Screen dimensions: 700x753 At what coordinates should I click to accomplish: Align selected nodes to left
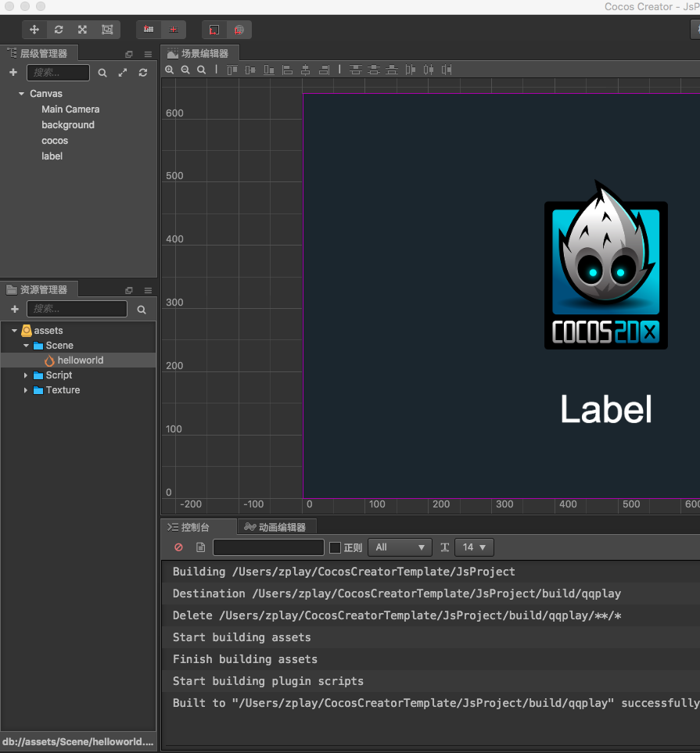287,70
